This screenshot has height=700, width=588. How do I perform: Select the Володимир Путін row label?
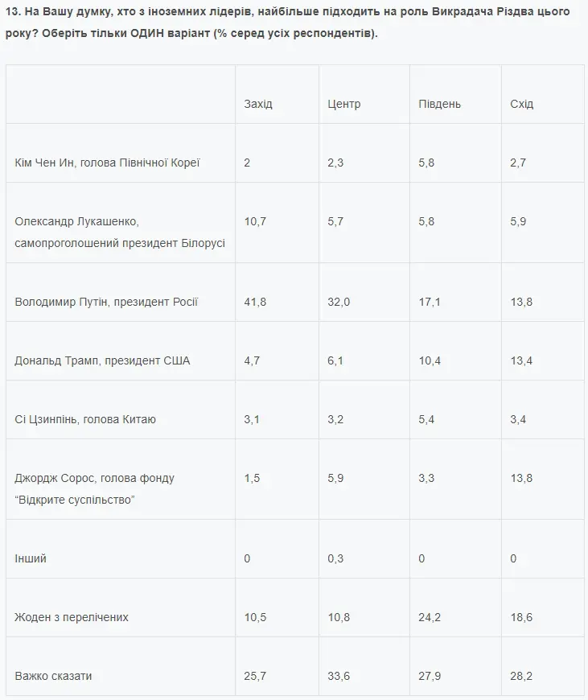pos(106,302)
